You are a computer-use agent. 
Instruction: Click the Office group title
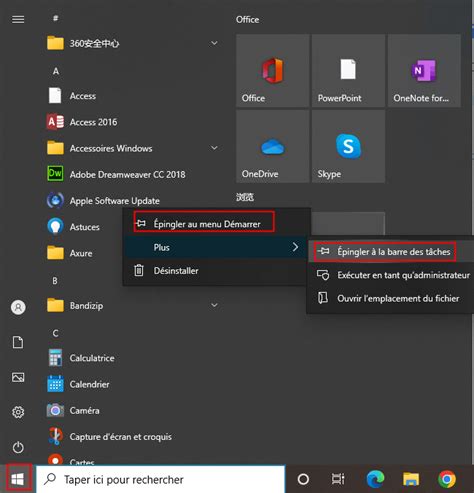247,20
